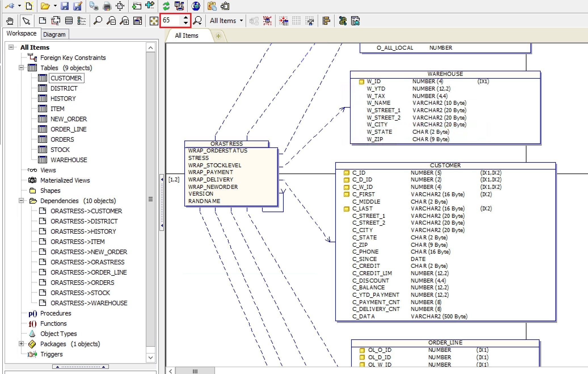Image resolution: width=588 pixels, height=374 pixels.
Task: Click the ORASTRESS entity header in diagram
Action: pos(227,144)
